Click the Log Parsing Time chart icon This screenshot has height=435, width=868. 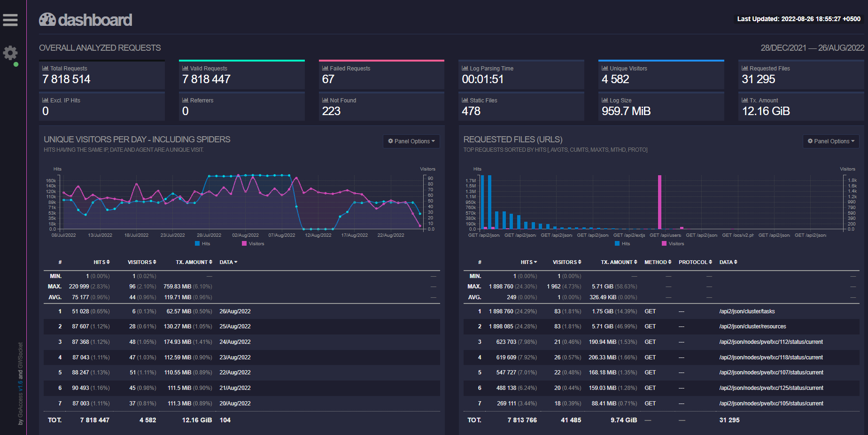[465, 68]
